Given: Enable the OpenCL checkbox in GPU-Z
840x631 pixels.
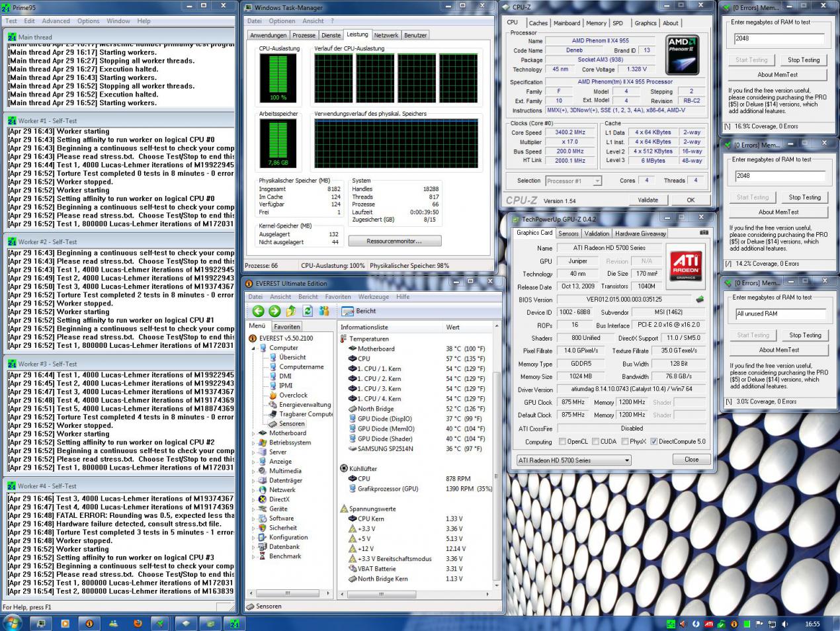Looking at the screenshot, I should 562,442.
